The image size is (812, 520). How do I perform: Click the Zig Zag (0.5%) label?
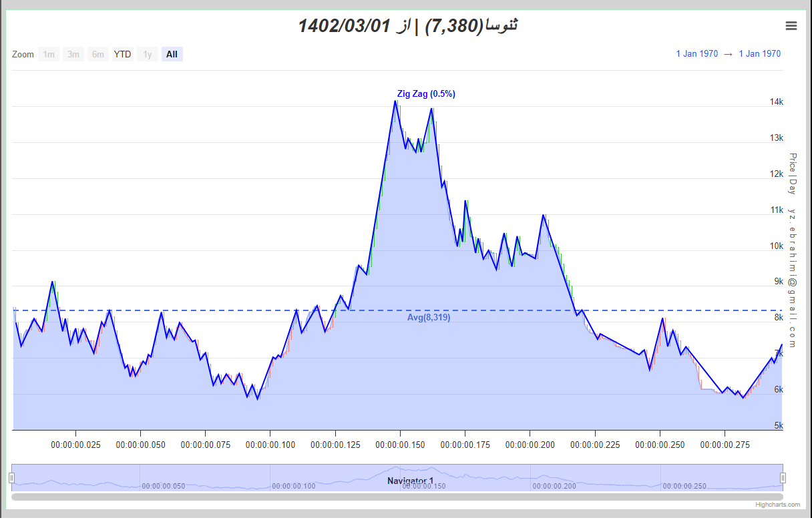coord(426,94)
